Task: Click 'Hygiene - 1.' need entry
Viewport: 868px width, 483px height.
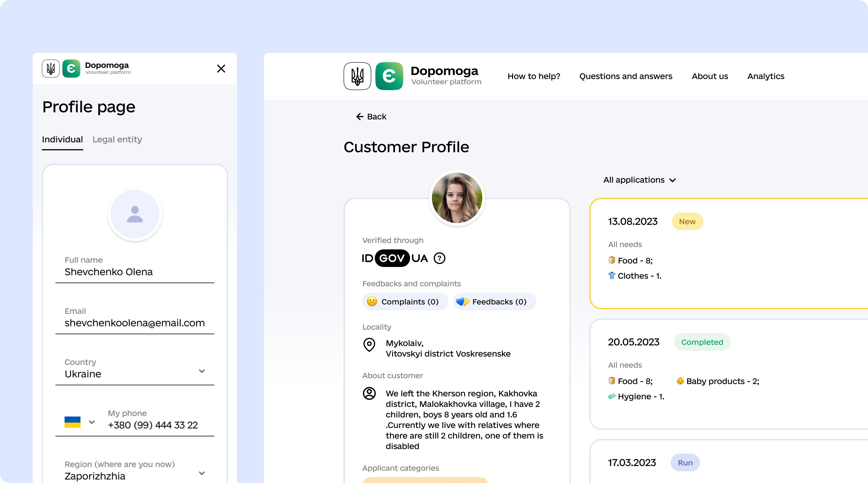Action: pyautogui.click(x=641, y=397)
